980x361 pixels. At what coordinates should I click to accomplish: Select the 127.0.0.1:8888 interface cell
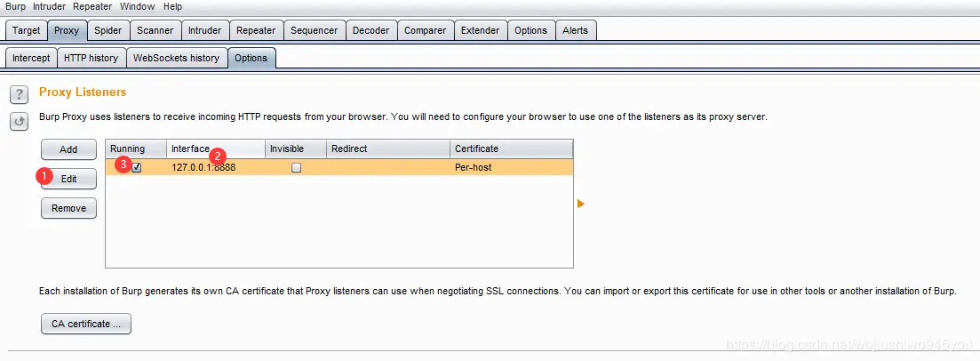coord(216,168)
